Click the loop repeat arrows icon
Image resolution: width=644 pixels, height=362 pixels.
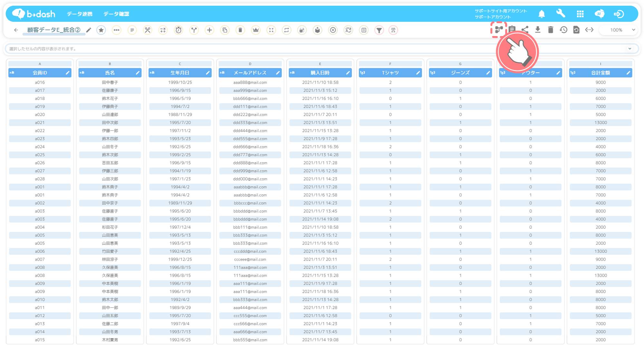coord(287,30)
